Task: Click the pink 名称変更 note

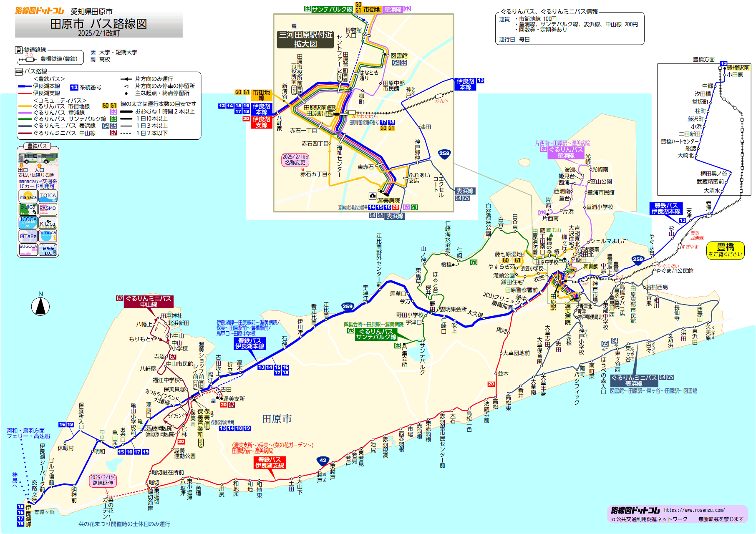Action: (x=295, y=160)
